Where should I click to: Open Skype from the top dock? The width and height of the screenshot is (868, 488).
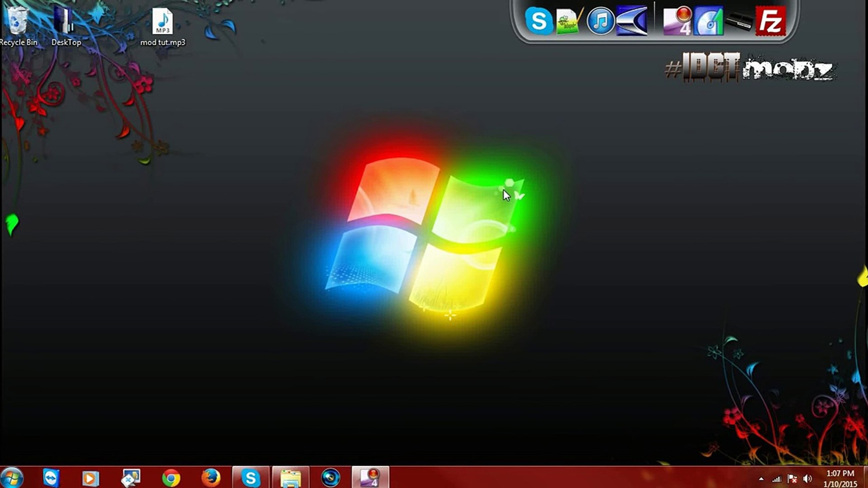pos(538,21)
